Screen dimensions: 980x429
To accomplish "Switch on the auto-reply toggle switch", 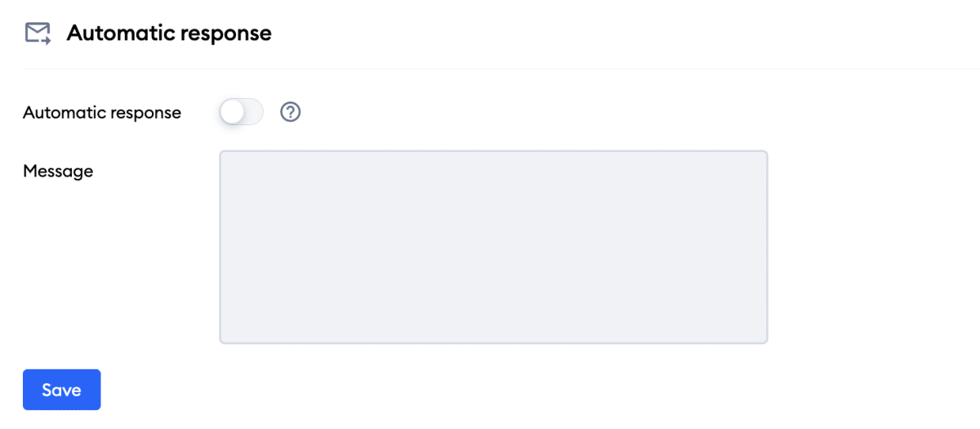I will pos(241,112).
